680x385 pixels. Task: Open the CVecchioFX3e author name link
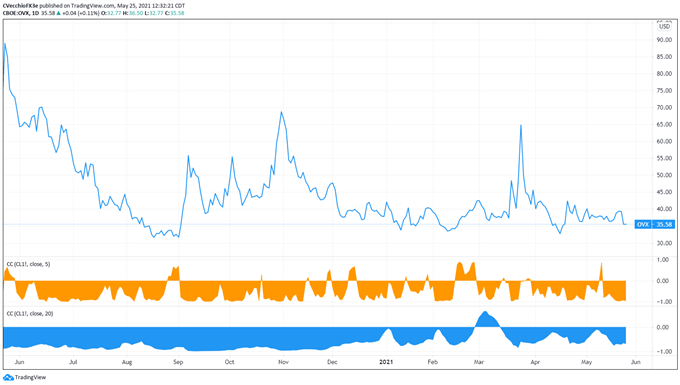point(20,6)
